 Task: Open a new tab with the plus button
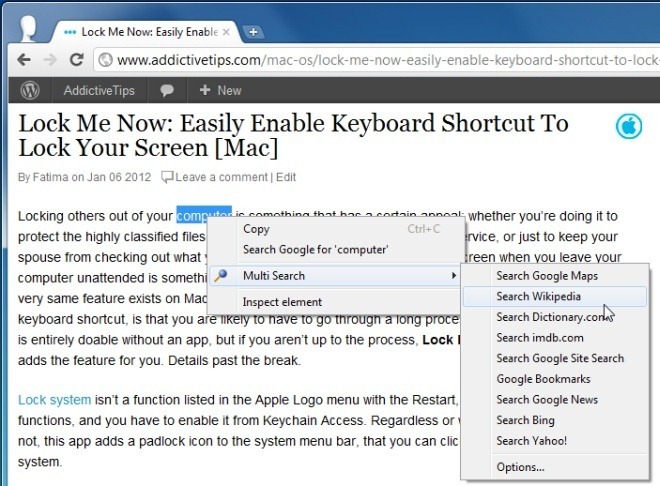(x=253, y=32)
